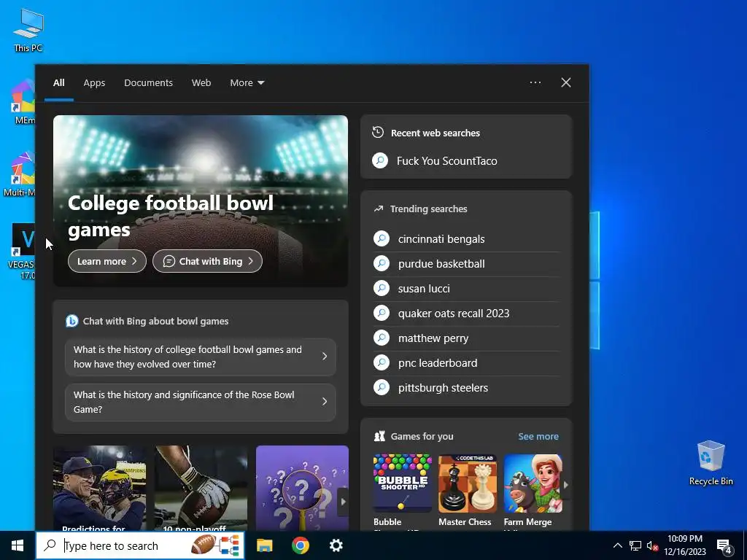Viewport: 747px width, 560px height.
Task: Click the search icon beside cincinnati bengals
Action: tap(382, 238)
